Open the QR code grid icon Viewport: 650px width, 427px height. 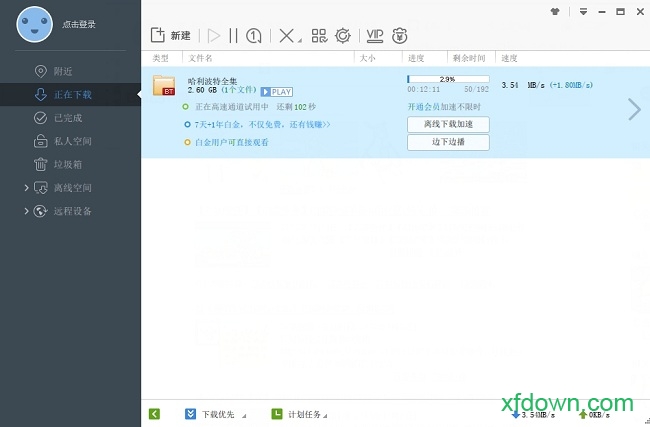(319, 36)
